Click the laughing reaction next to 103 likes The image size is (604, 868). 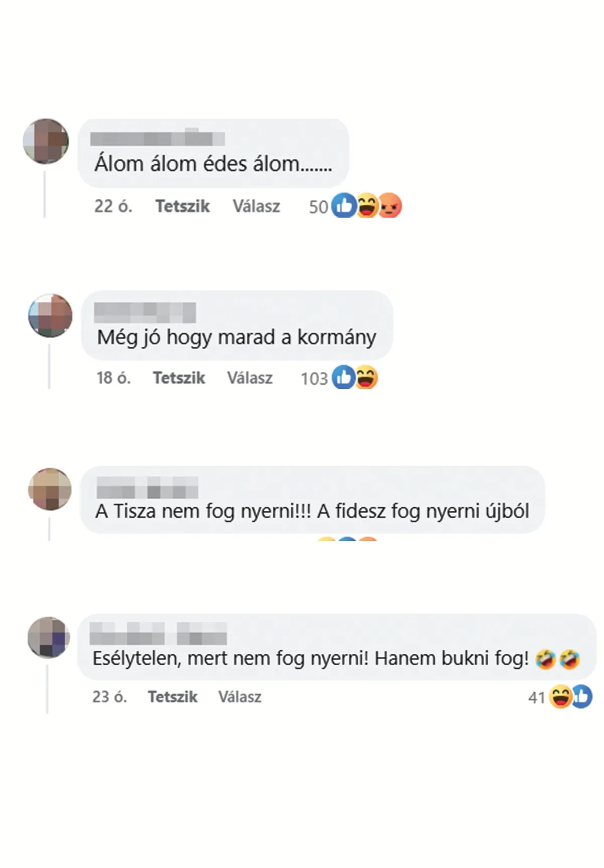[x=366, y=377]
